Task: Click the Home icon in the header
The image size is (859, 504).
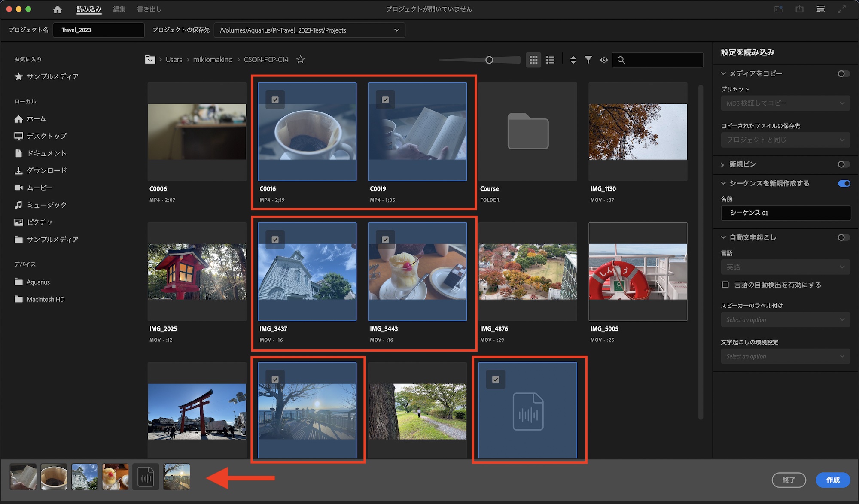Action: [x=57, y=9]
